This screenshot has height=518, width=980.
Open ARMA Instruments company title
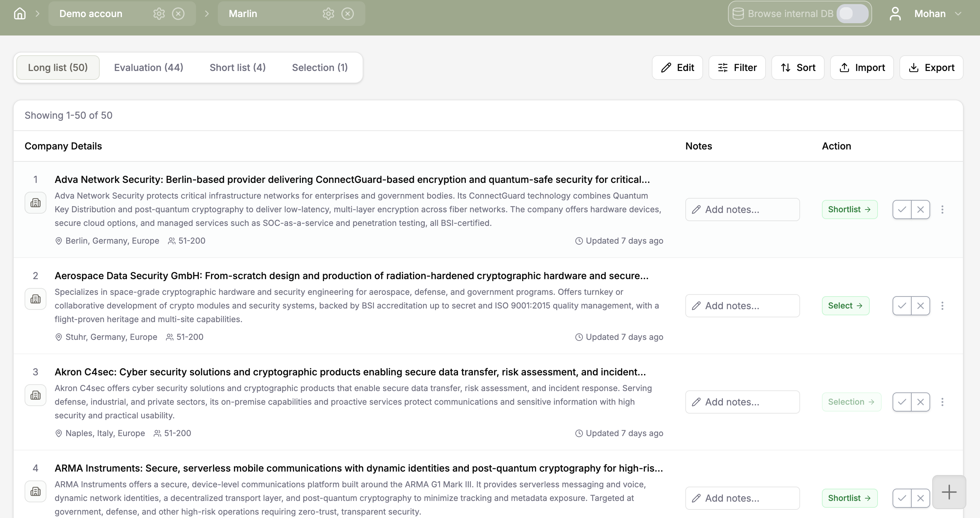[x=359, y=468]
